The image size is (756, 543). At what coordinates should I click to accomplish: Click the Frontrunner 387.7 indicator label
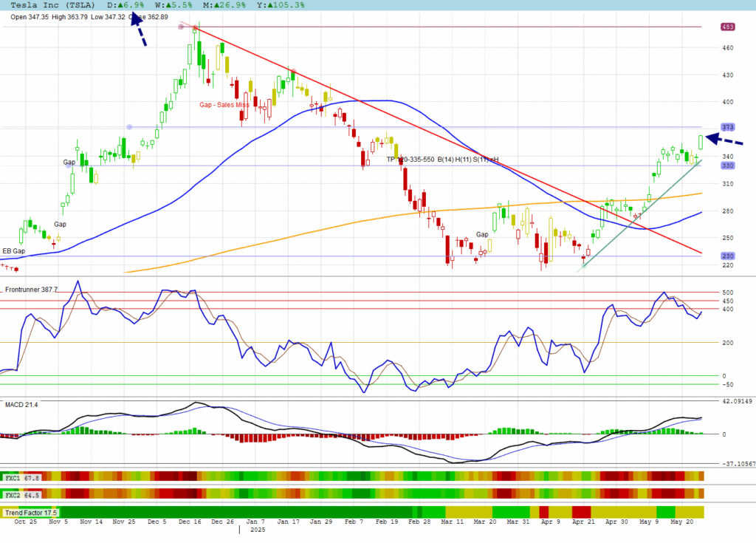click(31, 290)
